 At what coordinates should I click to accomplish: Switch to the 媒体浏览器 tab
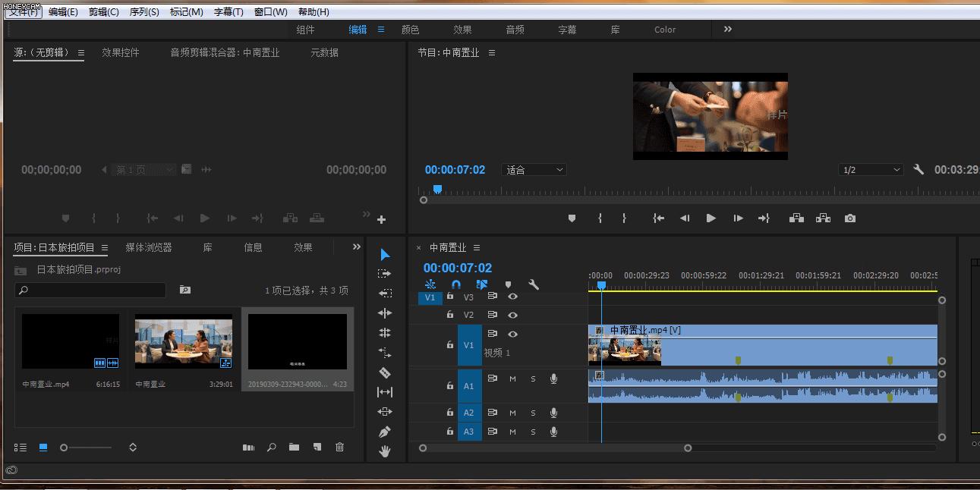point(149,247)
